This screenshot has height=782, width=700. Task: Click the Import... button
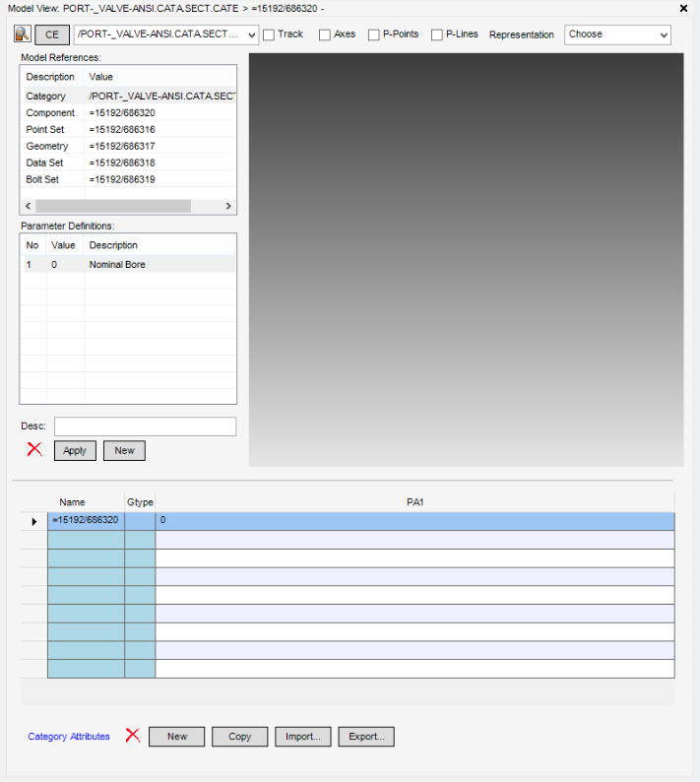[302, 736]
